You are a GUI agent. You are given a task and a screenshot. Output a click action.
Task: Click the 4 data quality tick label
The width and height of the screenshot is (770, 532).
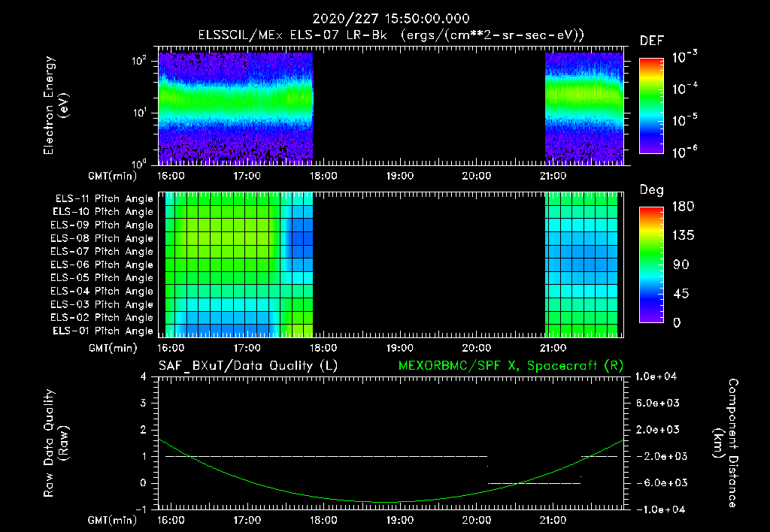pos(144,376)
